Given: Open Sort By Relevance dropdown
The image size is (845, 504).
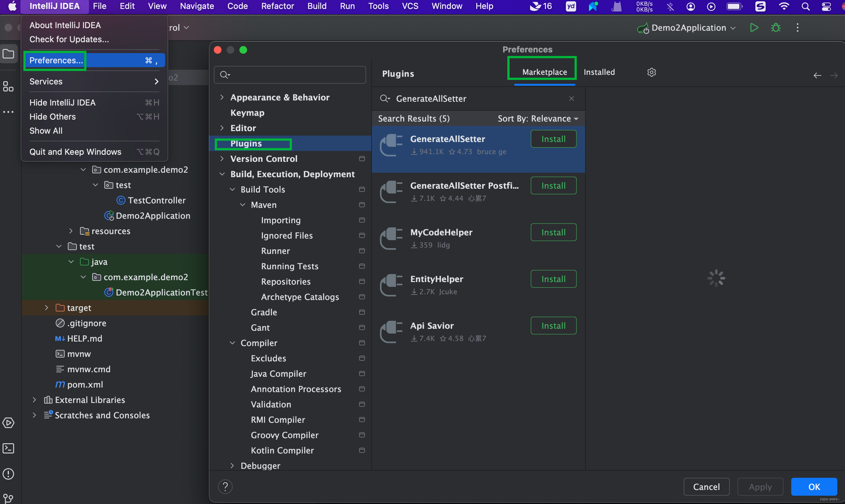Looking at the screenshot, I should (538, 119).
